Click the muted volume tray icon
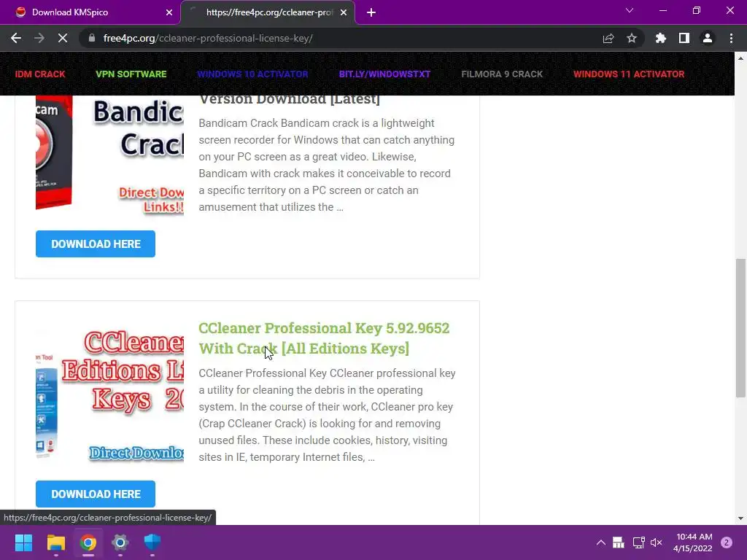This screenshot has height=560, width=747. click(x=657, y=542)
